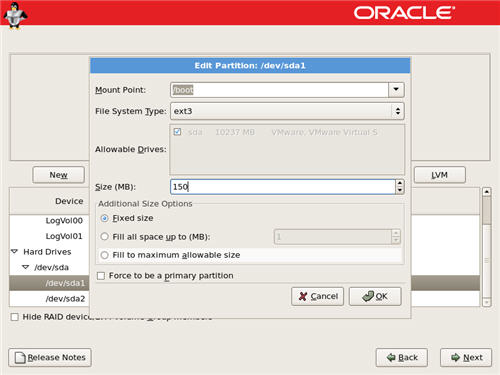
Task: Select the /dev/sda1 partition row
Action: point(49,283)
